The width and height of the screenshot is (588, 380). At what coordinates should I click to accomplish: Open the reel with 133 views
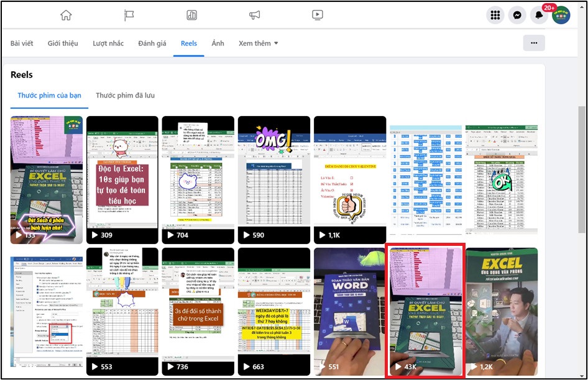pos(47,180)
